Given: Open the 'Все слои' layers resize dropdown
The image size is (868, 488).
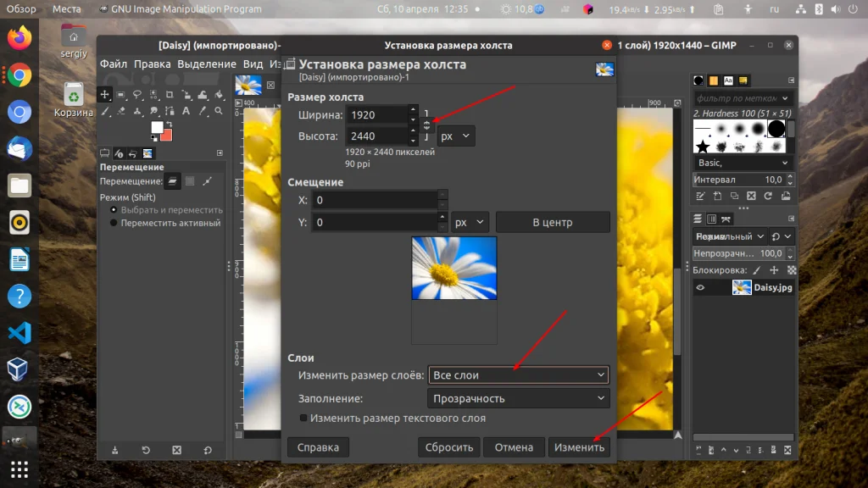Looking at the screenshot, I should click(x=518, y=374).
